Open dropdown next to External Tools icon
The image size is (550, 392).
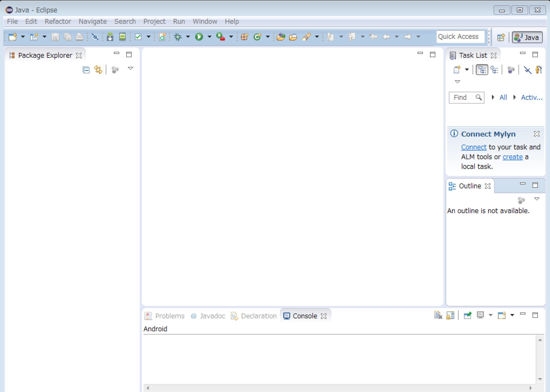pos(231,37)
